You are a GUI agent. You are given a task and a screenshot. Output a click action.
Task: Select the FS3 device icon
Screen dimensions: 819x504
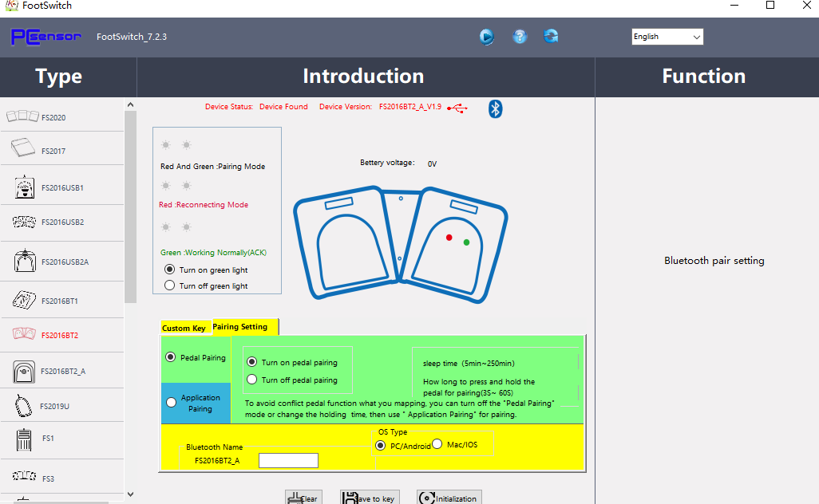pyautogui.click(x=24, y=476)
